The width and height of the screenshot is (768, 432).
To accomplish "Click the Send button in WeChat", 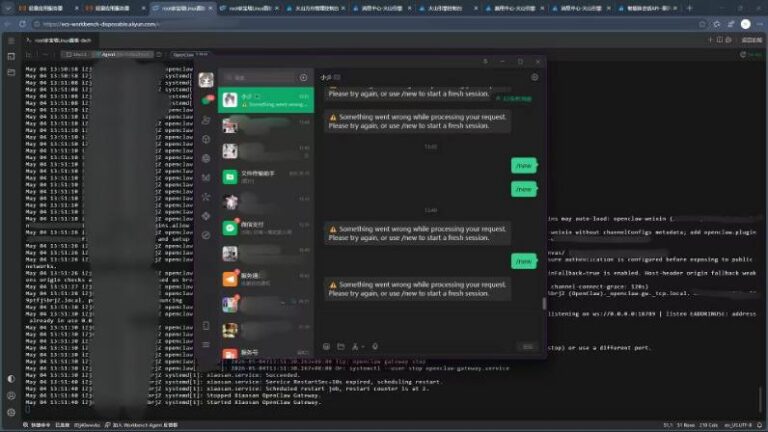I will coord(528,346).
